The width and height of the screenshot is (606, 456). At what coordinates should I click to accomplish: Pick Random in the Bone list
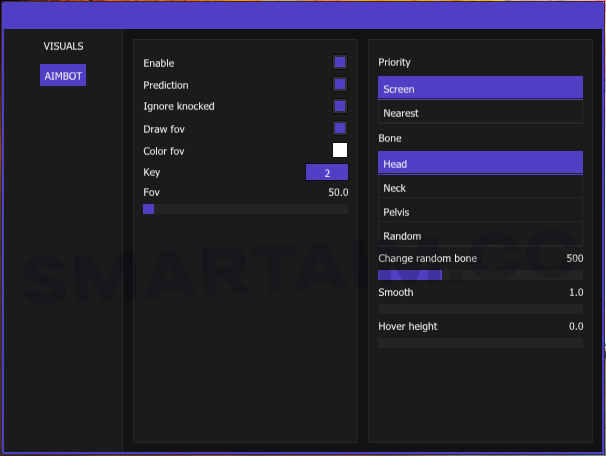coord(480,236)
